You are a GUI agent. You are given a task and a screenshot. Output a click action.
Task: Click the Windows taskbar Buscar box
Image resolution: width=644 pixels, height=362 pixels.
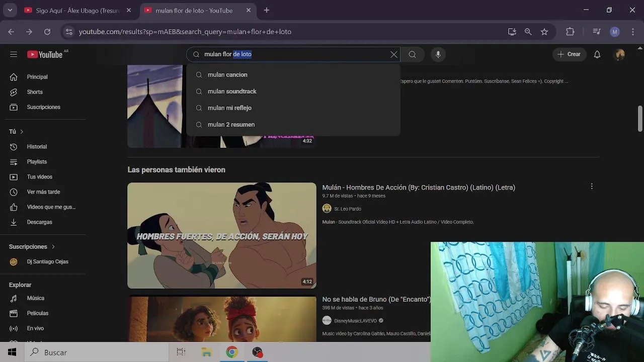click(97, 352)
